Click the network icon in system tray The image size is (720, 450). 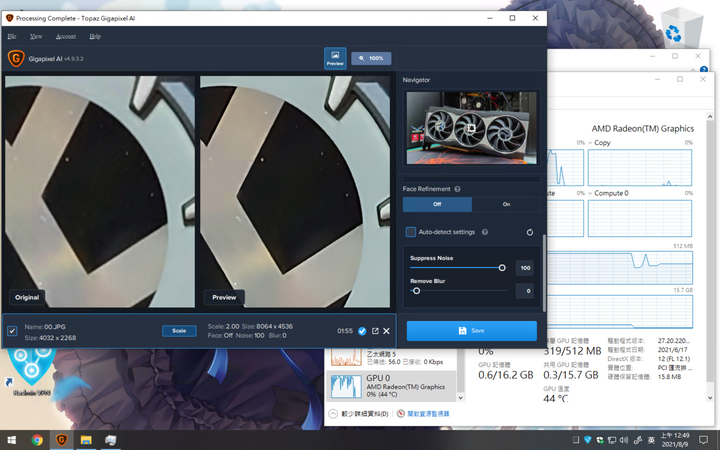coord(612,440)
